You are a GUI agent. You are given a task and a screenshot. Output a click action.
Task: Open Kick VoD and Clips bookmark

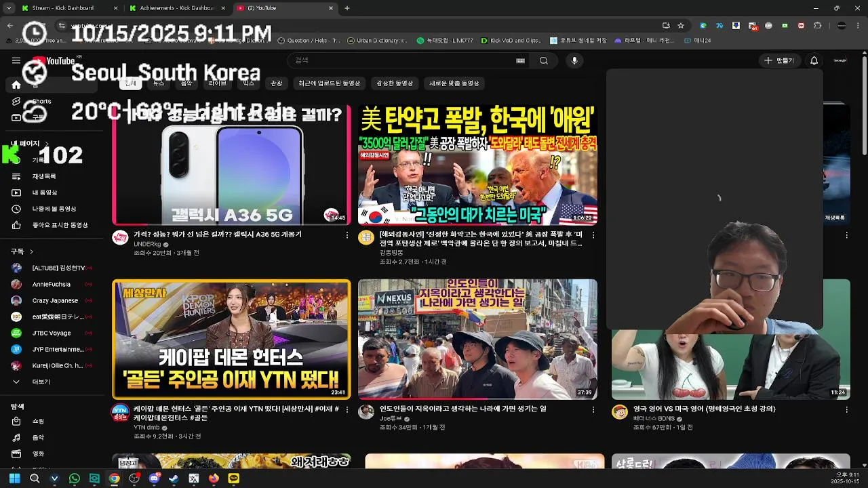[x=511, y=41]
